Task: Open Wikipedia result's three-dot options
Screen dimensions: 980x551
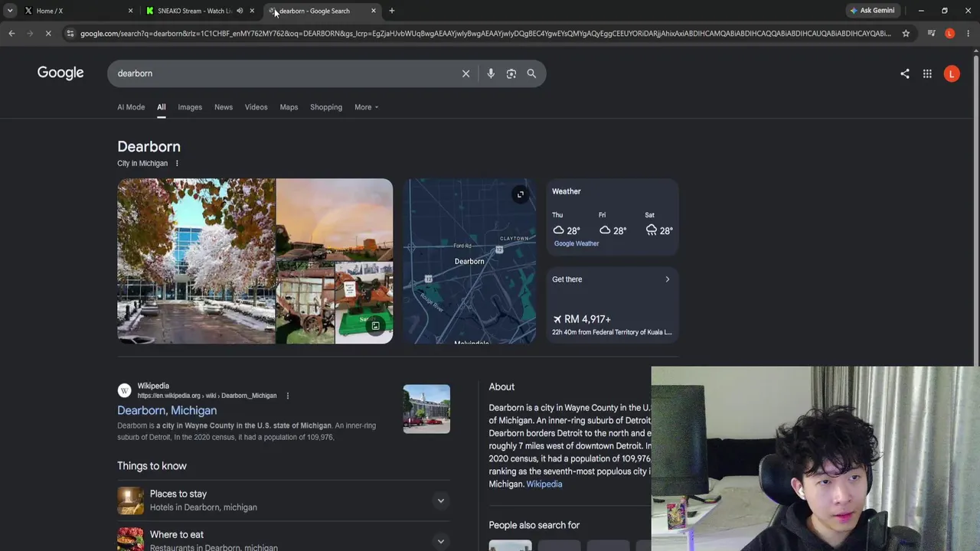Action: point(288,396)
